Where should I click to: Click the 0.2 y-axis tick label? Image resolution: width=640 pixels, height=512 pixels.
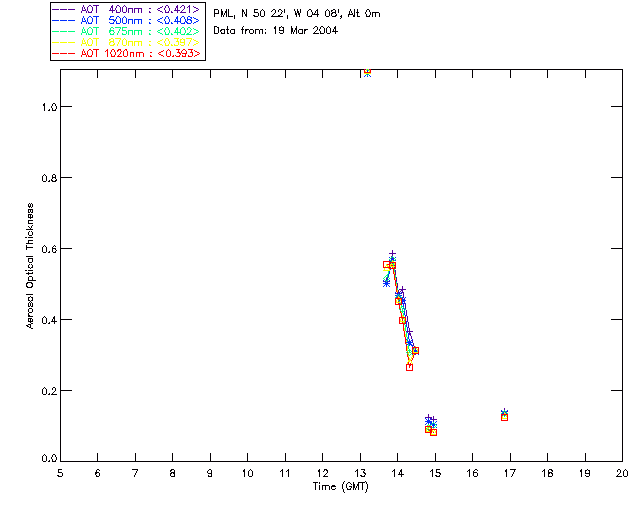pyautogui.click(x=48, y=391)
